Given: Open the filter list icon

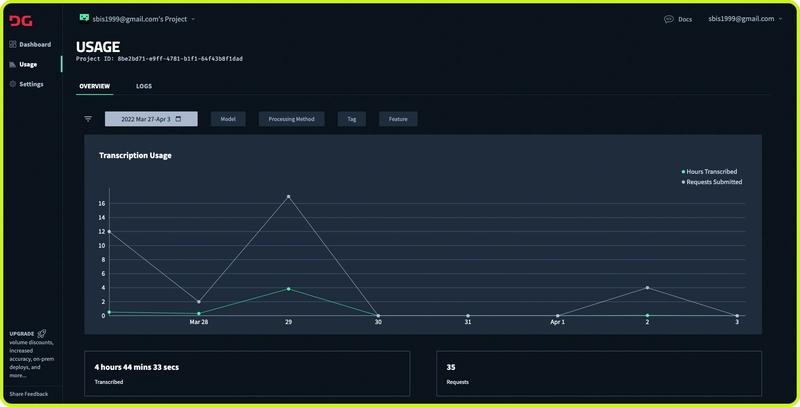Looking at the screenshot, I should 88,119.
